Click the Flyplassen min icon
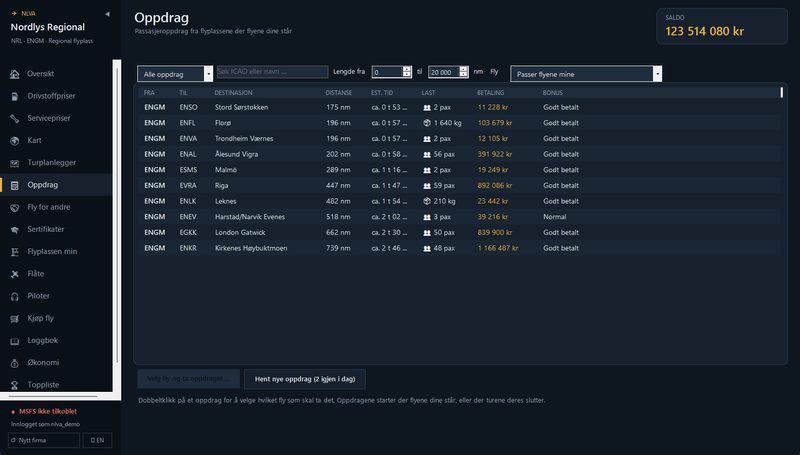Screen dimensions: 800x455 (x=15, y=252)
